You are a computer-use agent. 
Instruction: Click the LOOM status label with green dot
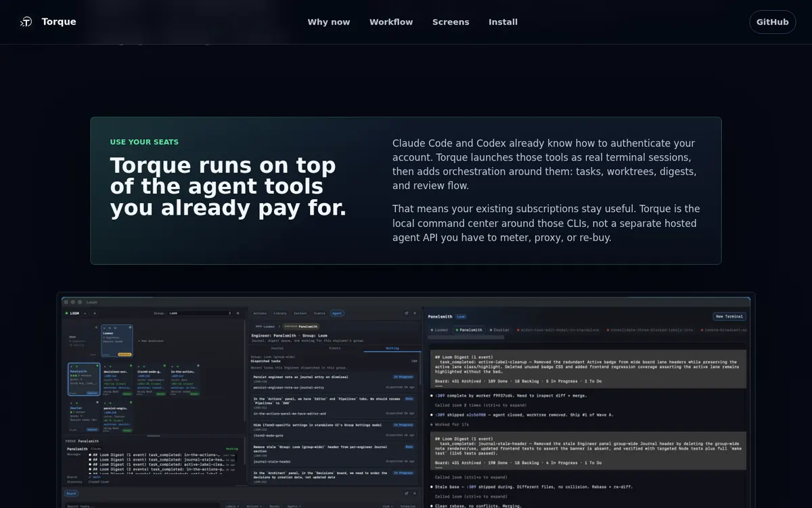[72, 314]
